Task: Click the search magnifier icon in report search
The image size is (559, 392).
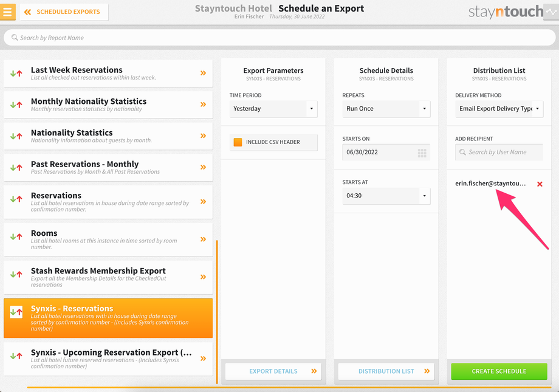Action: [15, 38]
